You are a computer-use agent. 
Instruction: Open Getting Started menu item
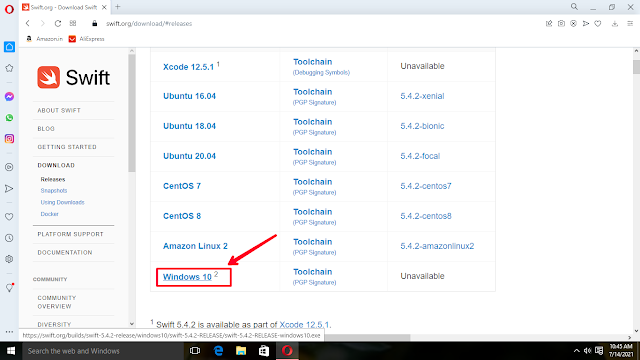click(x=67, y=147)
